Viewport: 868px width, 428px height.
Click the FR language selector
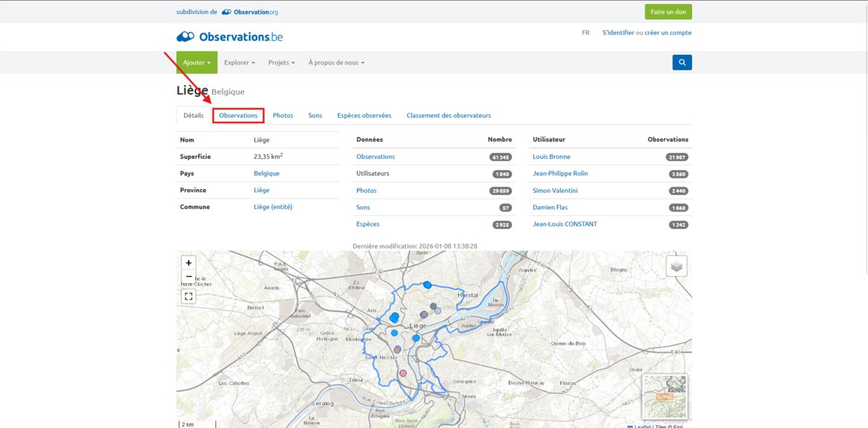click(x=585, y=33)
